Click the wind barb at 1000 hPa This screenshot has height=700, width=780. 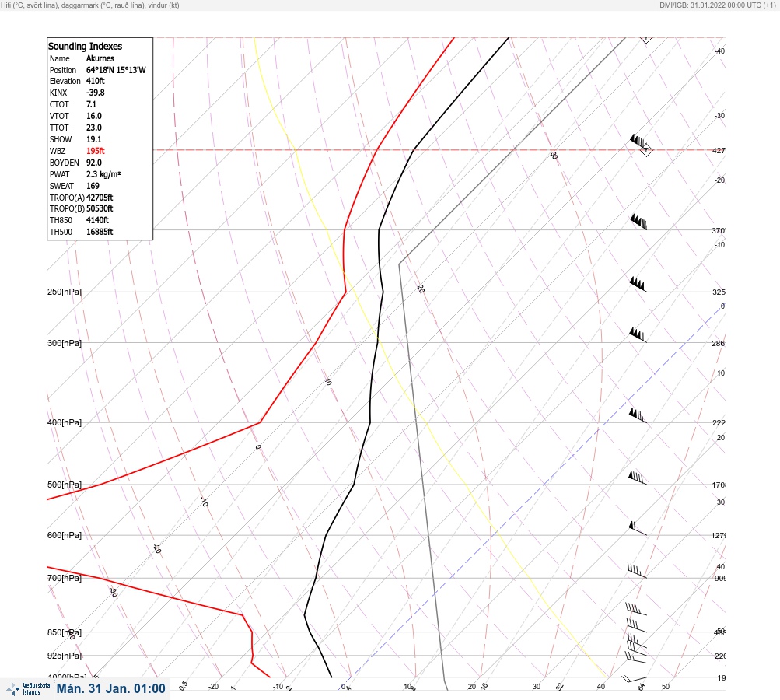pyautogui.click(x=634, y=678)
